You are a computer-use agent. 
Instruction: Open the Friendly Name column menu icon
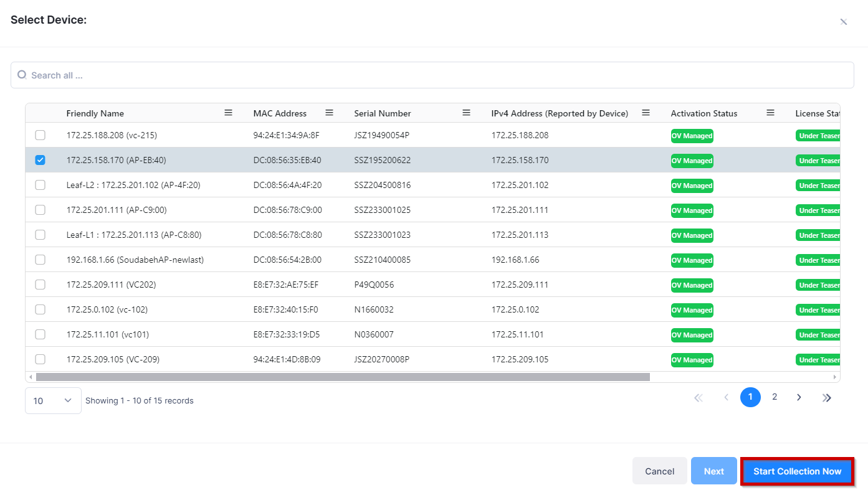(228, 113)
